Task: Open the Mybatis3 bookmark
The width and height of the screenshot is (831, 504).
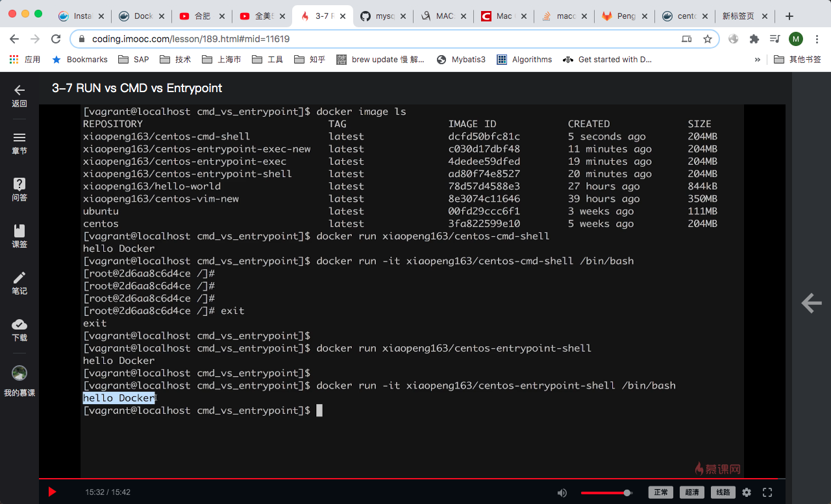Action: click(x=460, y=60)
